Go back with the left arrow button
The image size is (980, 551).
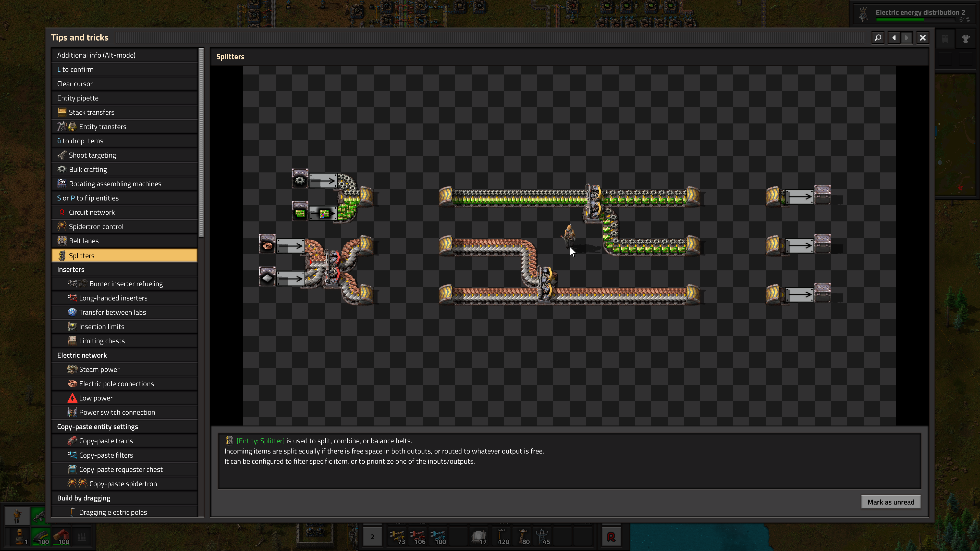click(894, 38)
